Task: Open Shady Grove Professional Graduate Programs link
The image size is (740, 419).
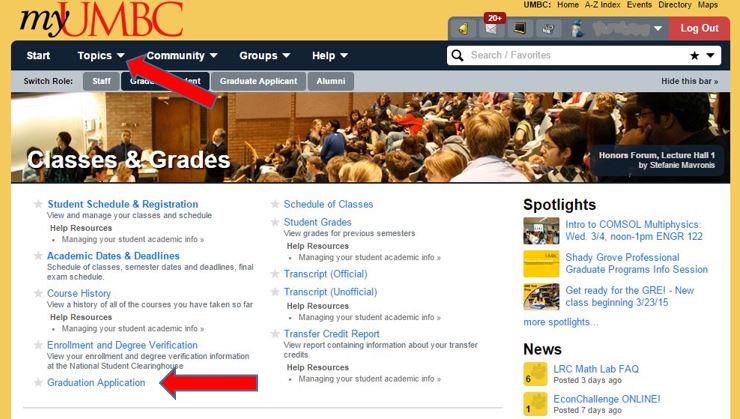Action: (637, 263)
